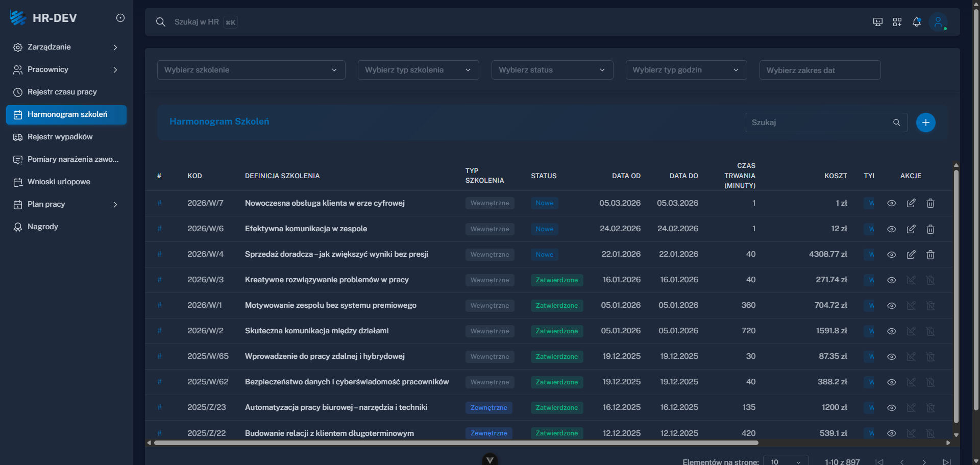Delete the training 2026/W/7 using trash icon
This screenshot has height=465, width=980.
pyautogui.click(x=930, y=203)
